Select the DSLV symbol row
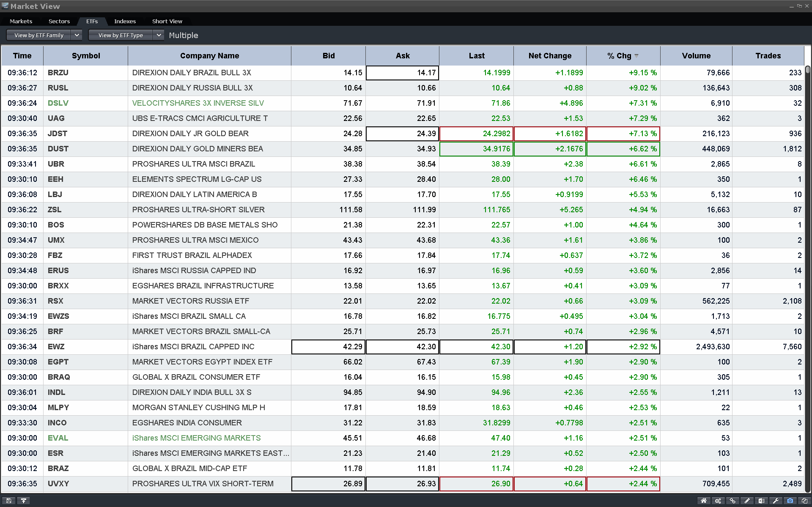The width and height of the screenshot is (812, 507). 58,103
